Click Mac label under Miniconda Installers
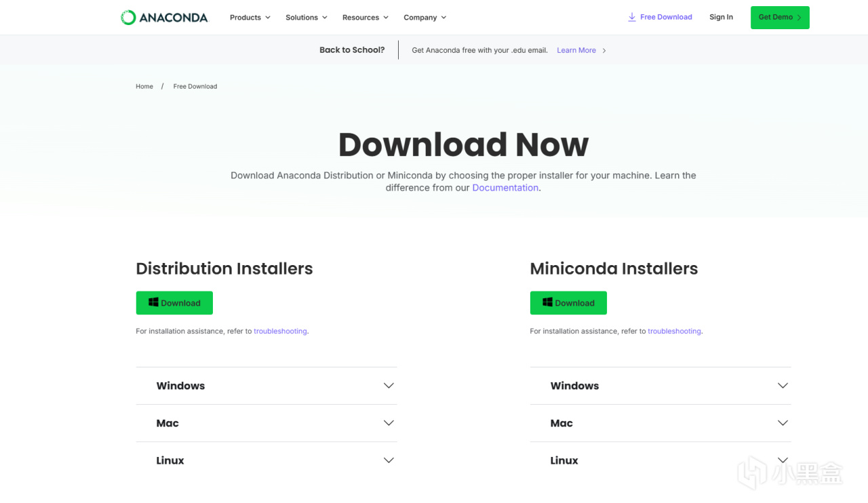This screenshot has height=503, width=868. pos(561,423)
